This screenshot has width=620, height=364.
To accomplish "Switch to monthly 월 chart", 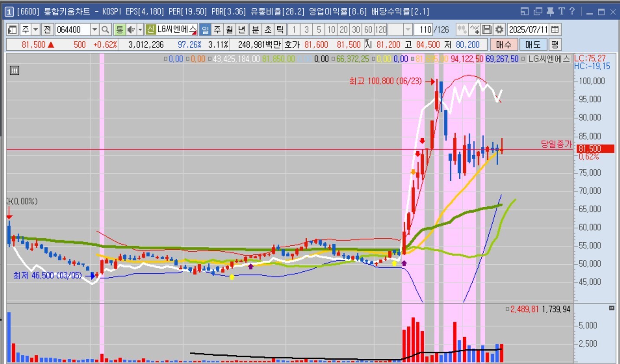I will coord(230,29).
